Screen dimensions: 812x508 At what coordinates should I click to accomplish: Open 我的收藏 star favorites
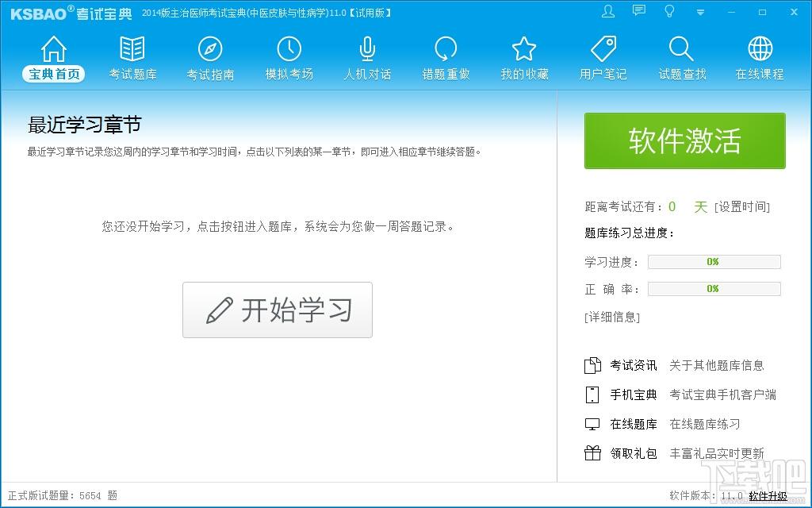[524, 59]
